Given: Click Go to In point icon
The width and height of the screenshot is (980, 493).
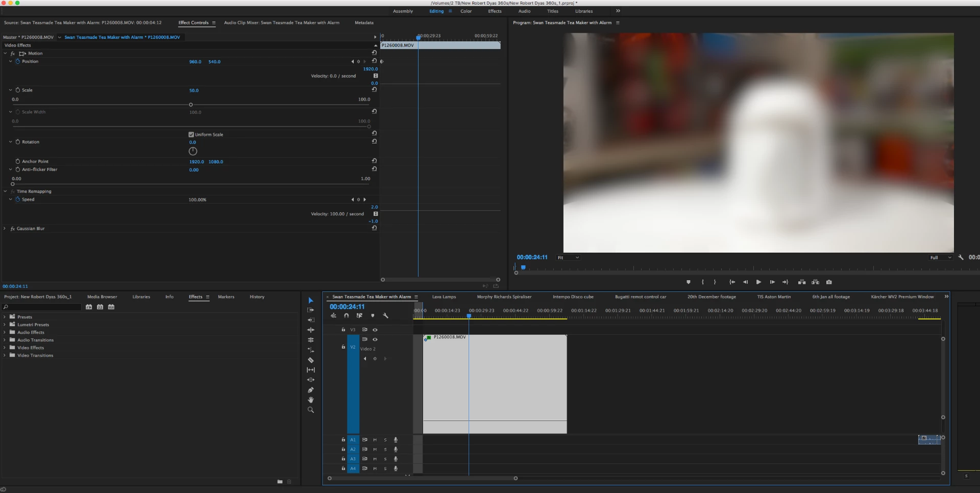Looking at the screenshot, I should tap(732, 282).
